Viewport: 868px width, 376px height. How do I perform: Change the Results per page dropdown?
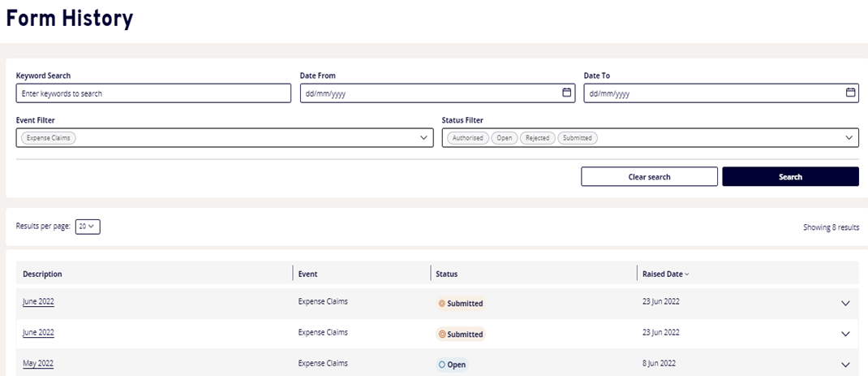(88, 227)
